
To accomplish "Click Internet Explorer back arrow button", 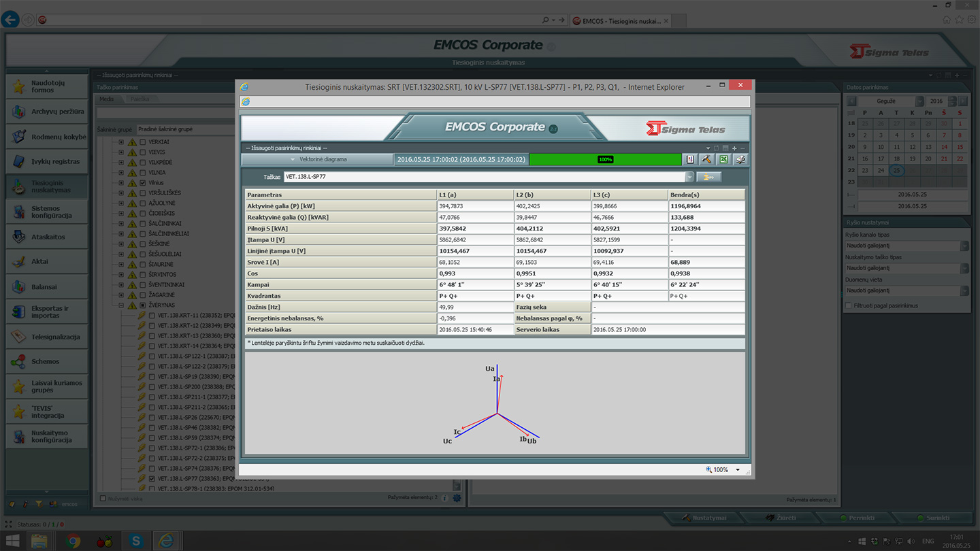I will [x=10, y=20].
